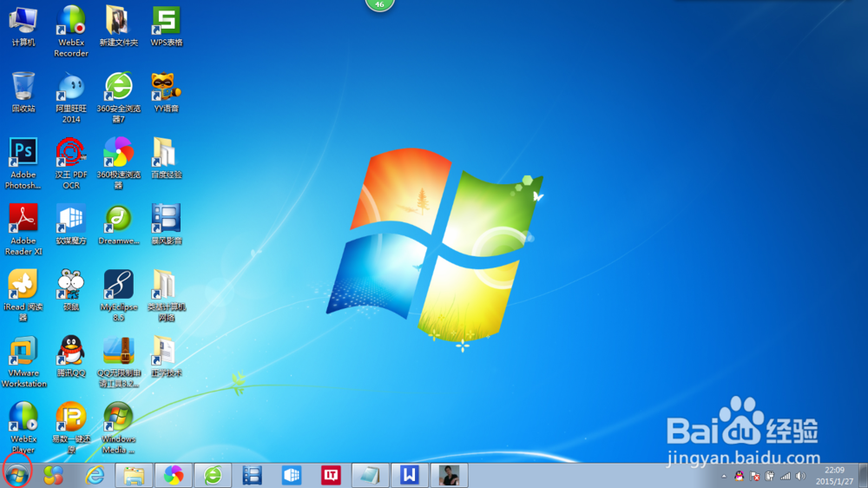
Task: Select the Adobe Photoshop desktop shortcut
Action: pyautogui.click(x=23, y=164)
